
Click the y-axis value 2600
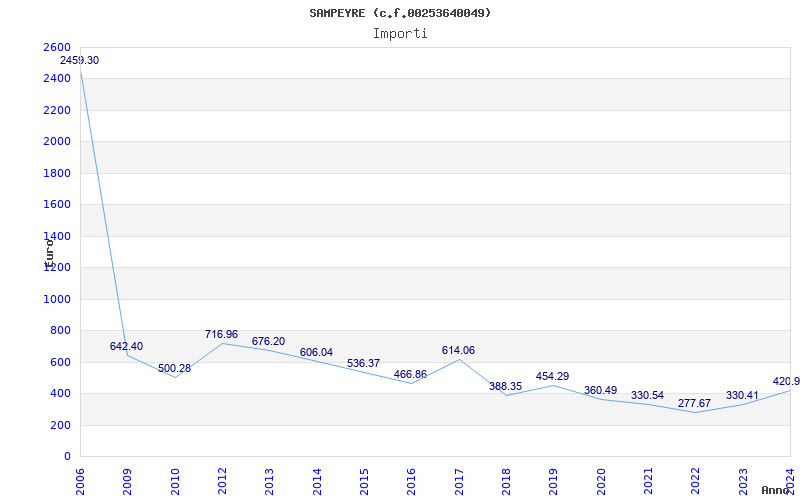[x=57, y=47]
